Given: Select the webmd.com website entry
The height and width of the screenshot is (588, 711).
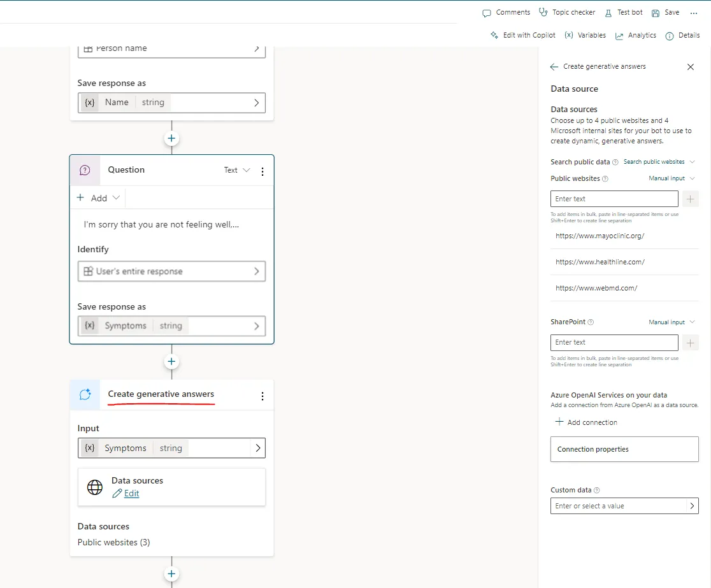Looking at the screenshot, I should pyautogui.click(x=624, y=288).
